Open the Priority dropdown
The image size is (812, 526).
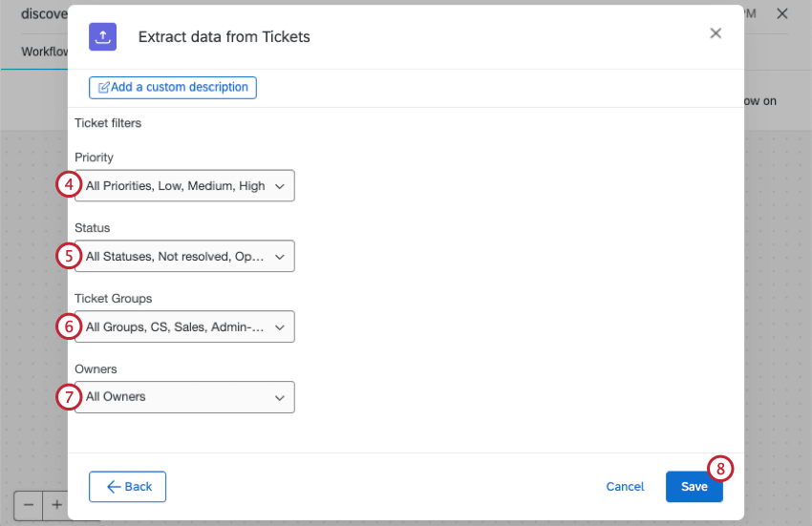[184, 186]
